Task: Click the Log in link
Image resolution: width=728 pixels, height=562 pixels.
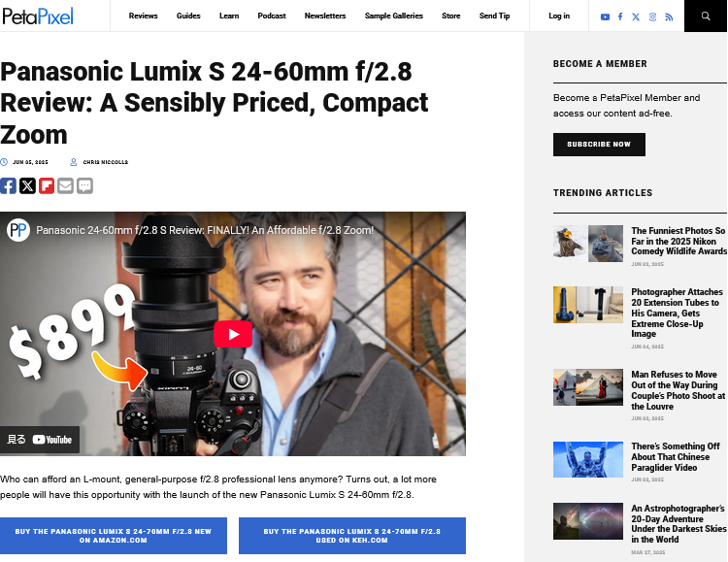Action: 559,16
